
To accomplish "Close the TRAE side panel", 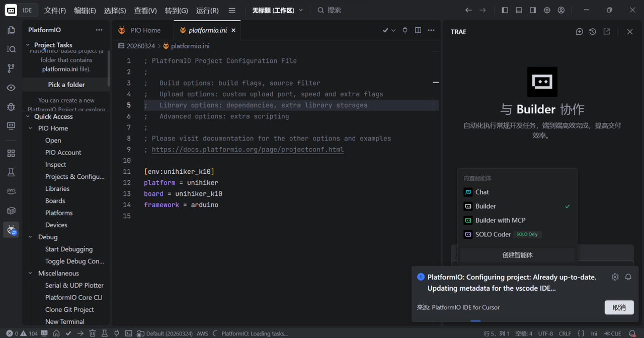I will coord(630,32).
